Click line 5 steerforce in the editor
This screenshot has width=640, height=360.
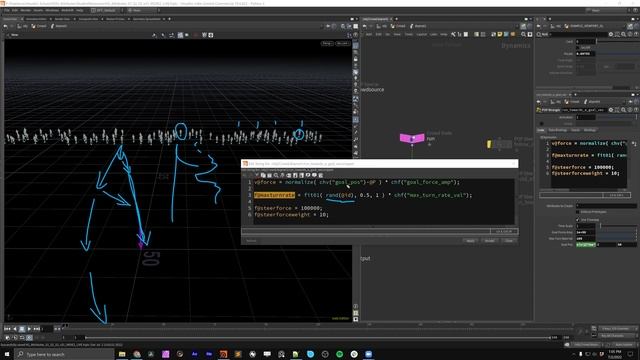(288, 208)
